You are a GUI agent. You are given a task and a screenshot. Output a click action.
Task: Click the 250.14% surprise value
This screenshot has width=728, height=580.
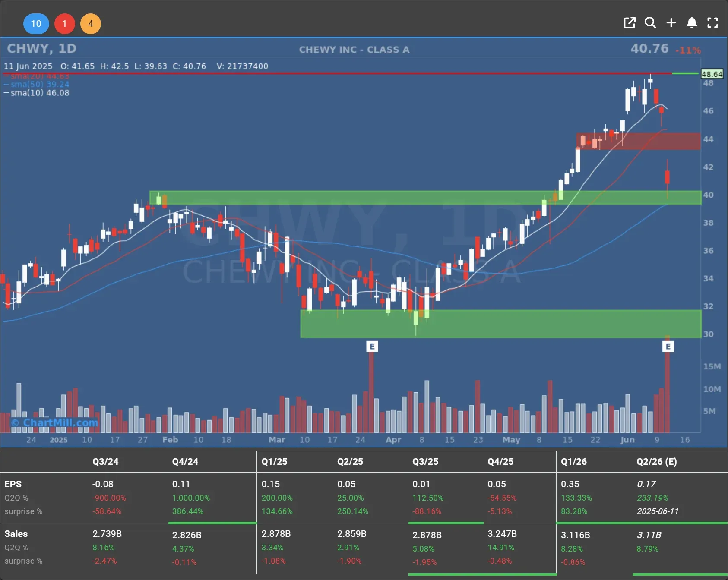[x=353, y=511]
